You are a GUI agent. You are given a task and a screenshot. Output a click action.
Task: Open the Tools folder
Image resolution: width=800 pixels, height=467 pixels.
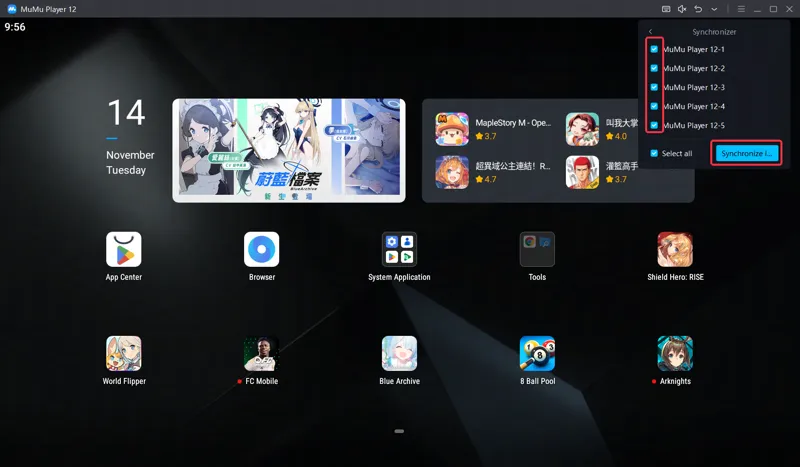point(537,249)
